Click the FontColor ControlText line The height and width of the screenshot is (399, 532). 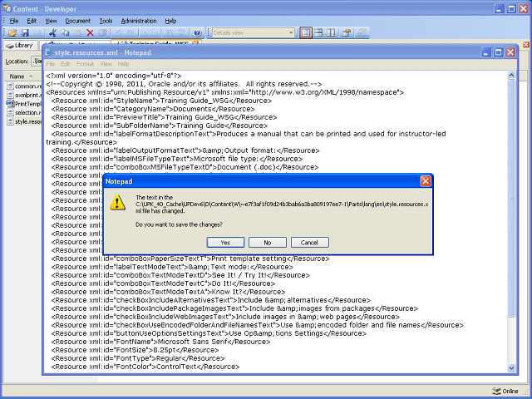(x=145, y=367)
